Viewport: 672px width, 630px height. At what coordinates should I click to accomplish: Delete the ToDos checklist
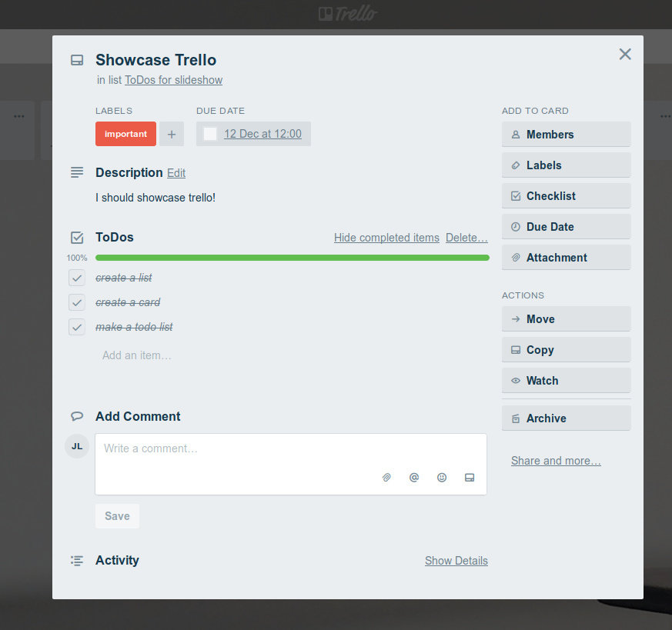[466, 238]
